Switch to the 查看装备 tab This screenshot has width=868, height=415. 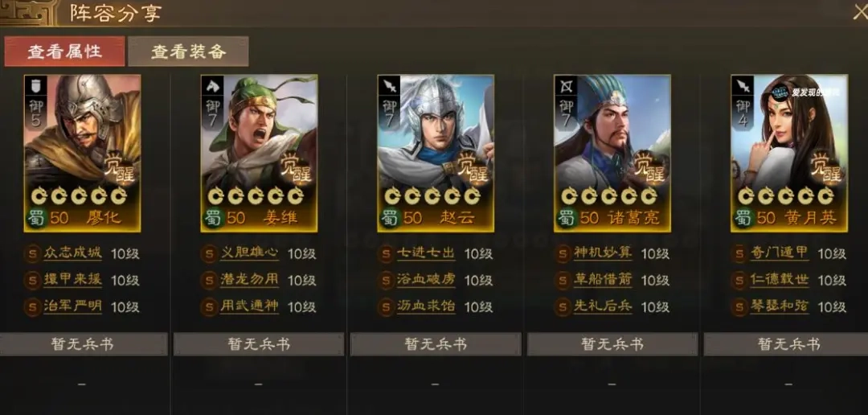click(188, 51)
